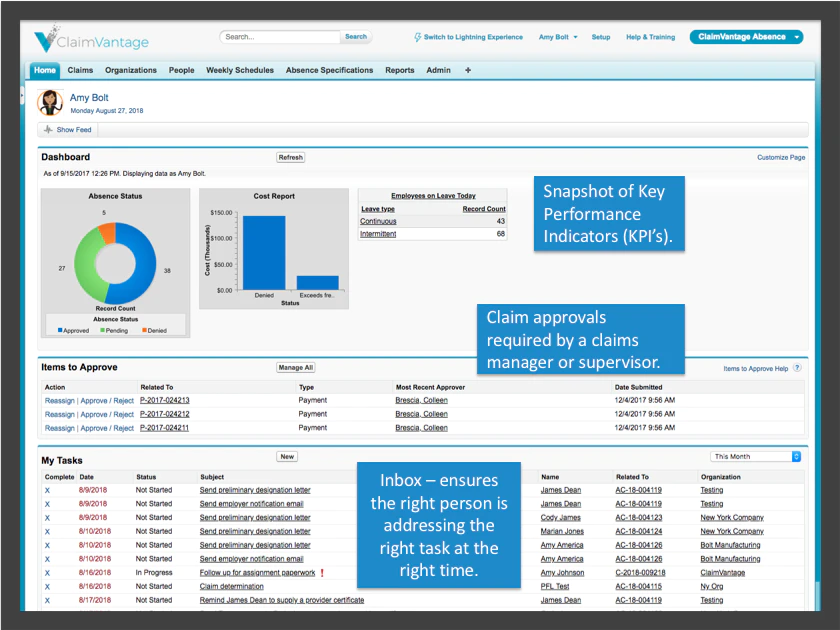Create a New task

(287, 457)
